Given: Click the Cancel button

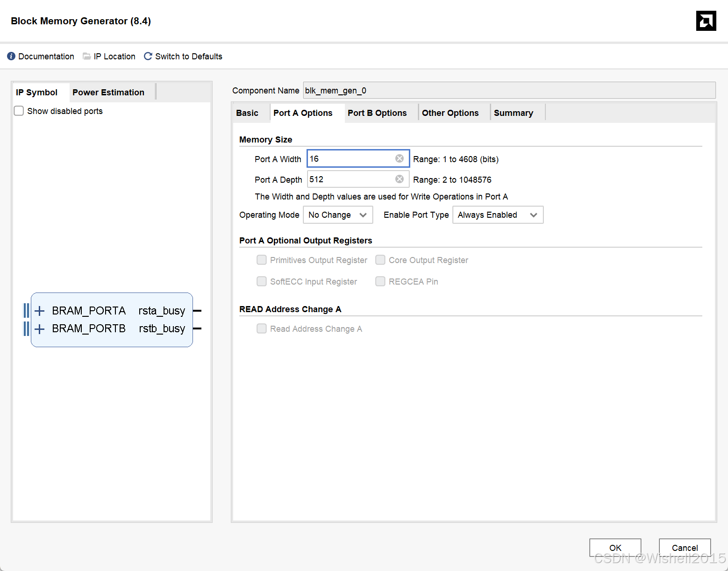Looking at the screenshot, I should 685,548.
